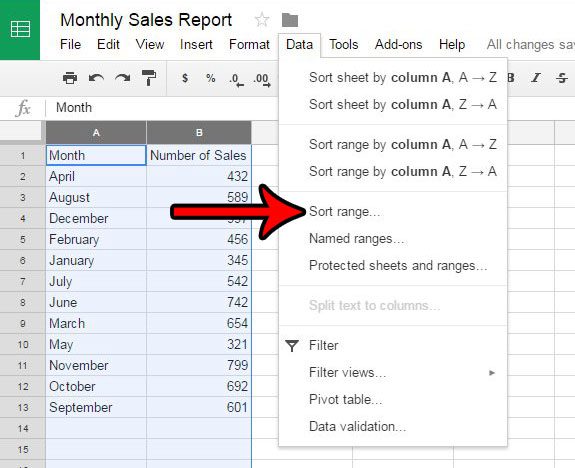Open the Tools menu
Screen dimensions: 575x468
tap(343, 44)
